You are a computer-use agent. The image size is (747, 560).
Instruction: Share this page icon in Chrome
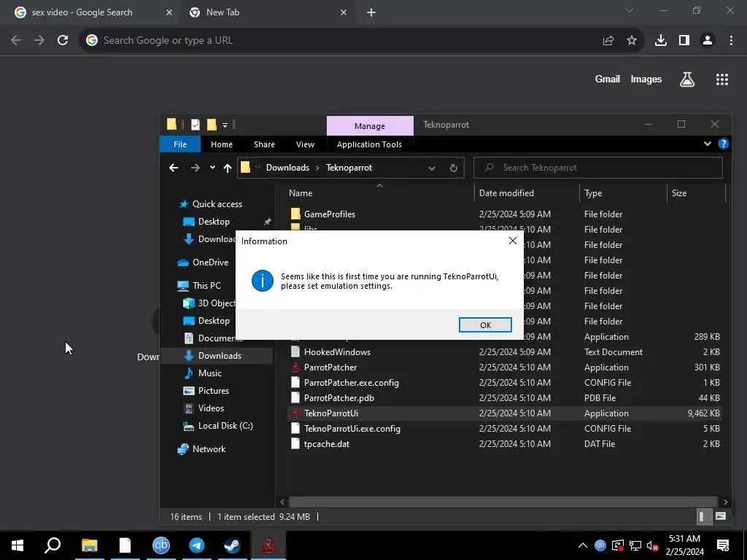pyautogui.click(x=608, y=41)
